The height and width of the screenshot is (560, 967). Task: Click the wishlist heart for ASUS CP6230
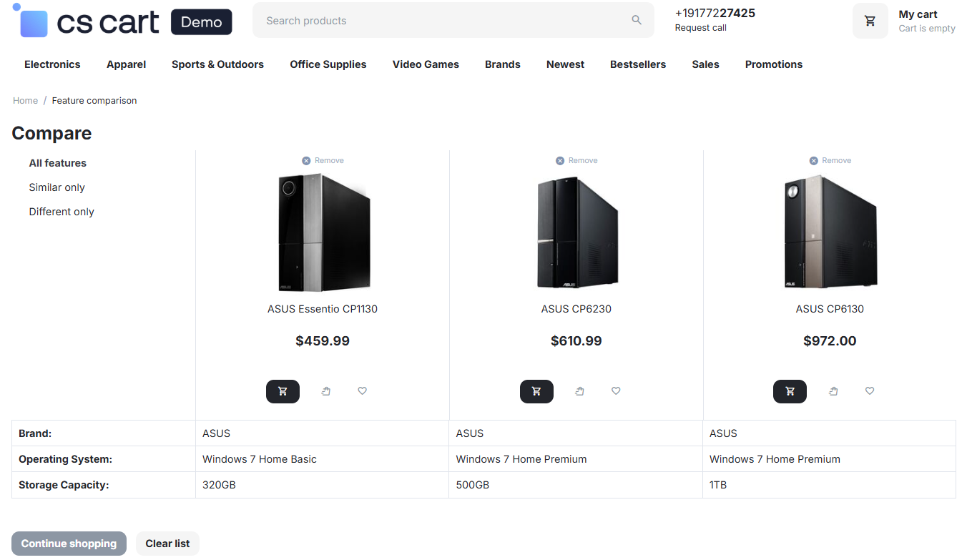[616, 391]
